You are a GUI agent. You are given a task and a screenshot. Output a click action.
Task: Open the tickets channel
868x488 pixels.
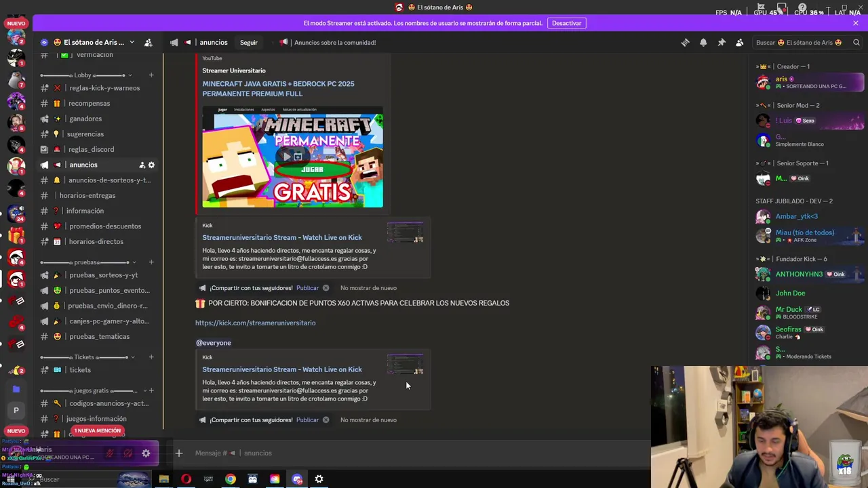(97, 370)
